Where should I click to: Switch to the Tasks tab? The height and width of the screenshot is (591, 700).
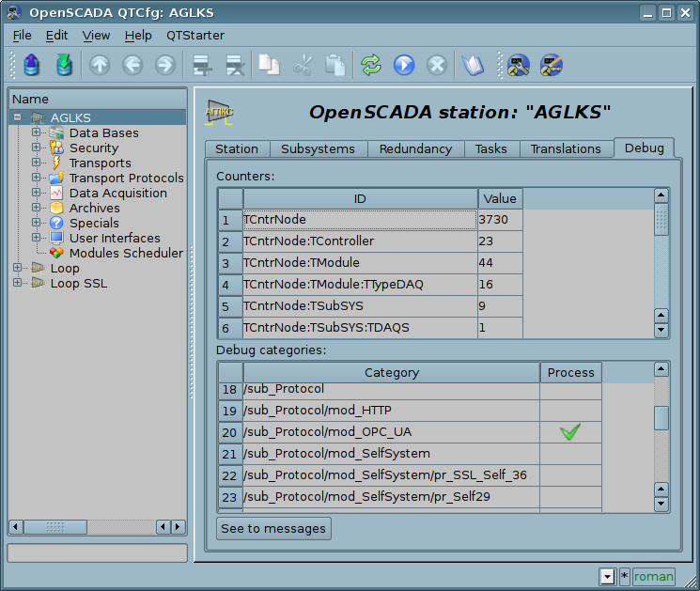click(491, 149)
